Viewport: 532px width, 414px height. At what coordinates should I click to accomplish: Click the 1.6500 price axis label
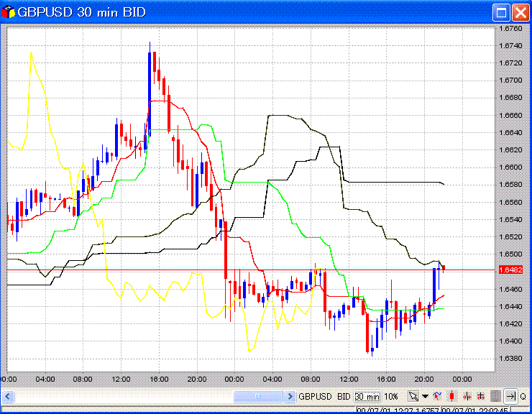510,254
